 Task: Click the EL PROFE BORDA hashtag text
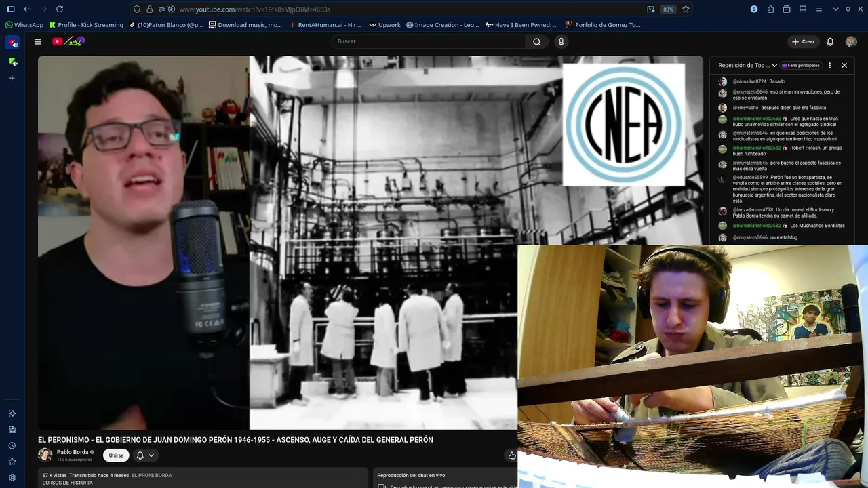coord(151,475)
